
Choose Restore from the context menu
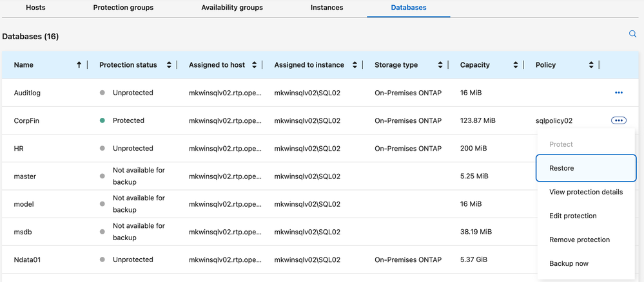[561, 168]
